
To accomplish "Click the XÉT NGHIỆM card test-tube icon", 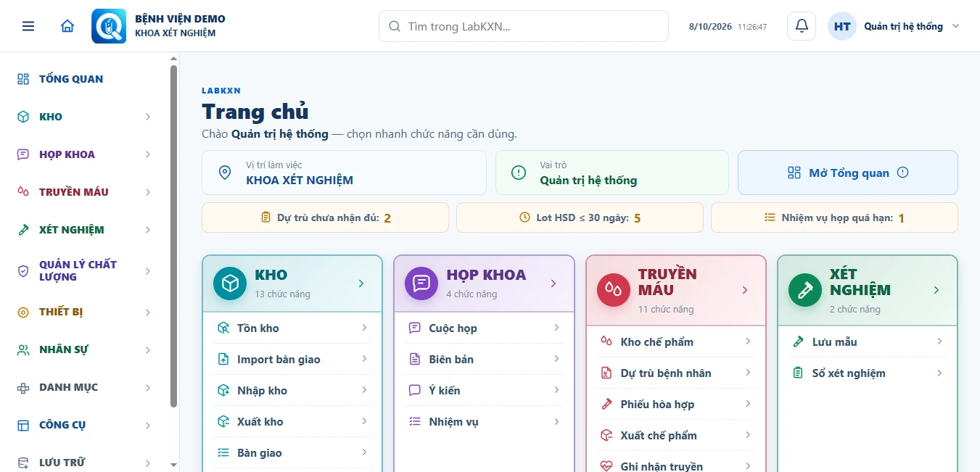I will [805, 290].
